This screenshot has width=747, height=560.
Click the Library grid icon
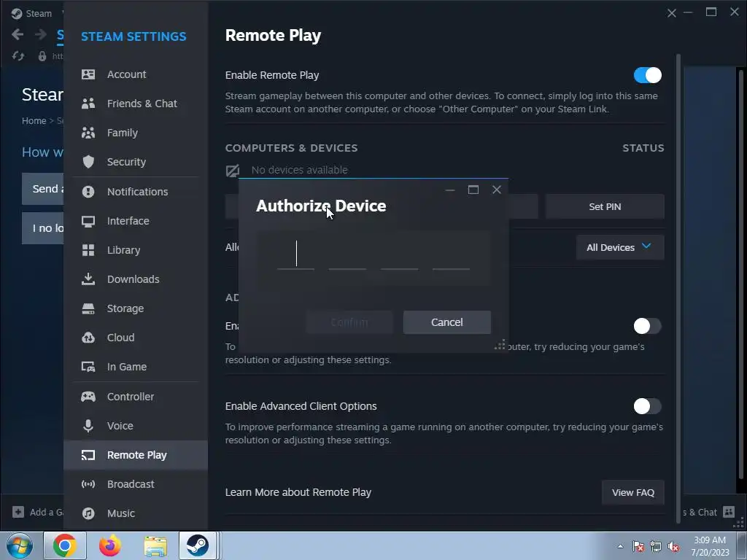point(88,250)
